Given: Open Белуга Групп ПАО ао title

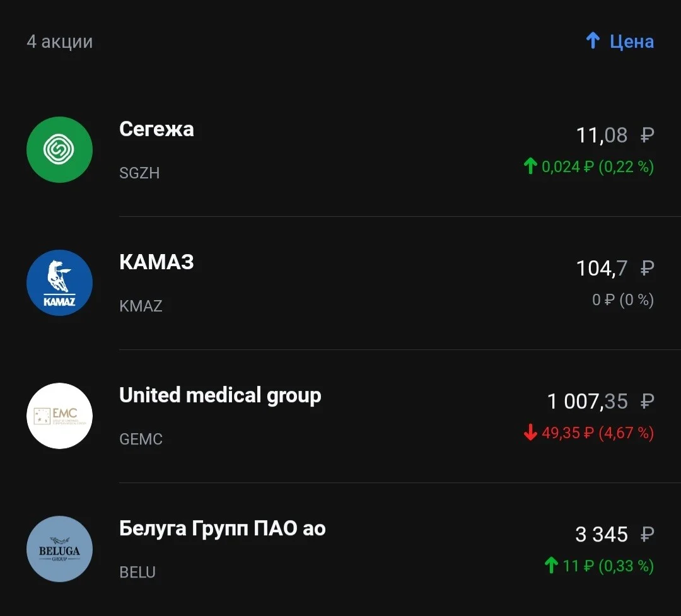Looking at the screenshot, I should (223, 529).
